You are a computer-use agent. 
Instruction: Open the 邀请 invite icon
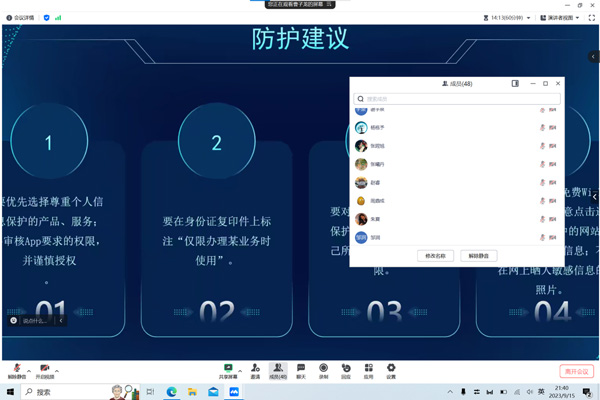pyautogui.click(x=256, y=369)
